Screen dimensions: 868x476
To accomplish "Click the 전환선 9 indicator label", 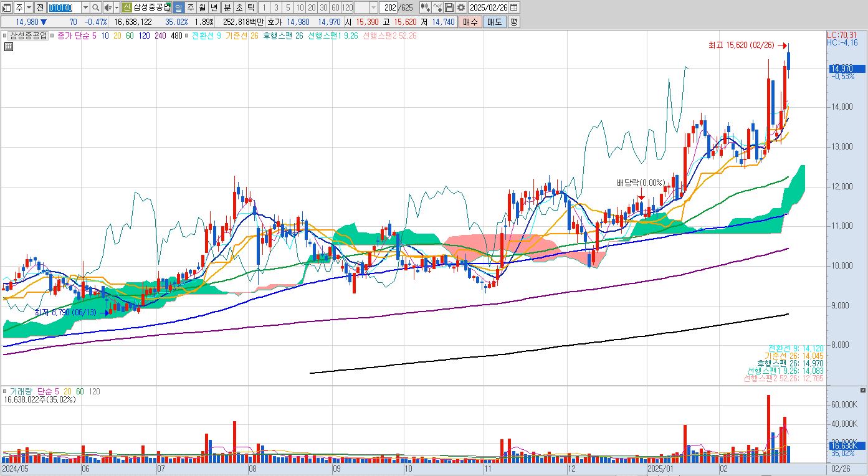I will pyautogui.click(x=207, y=36).
